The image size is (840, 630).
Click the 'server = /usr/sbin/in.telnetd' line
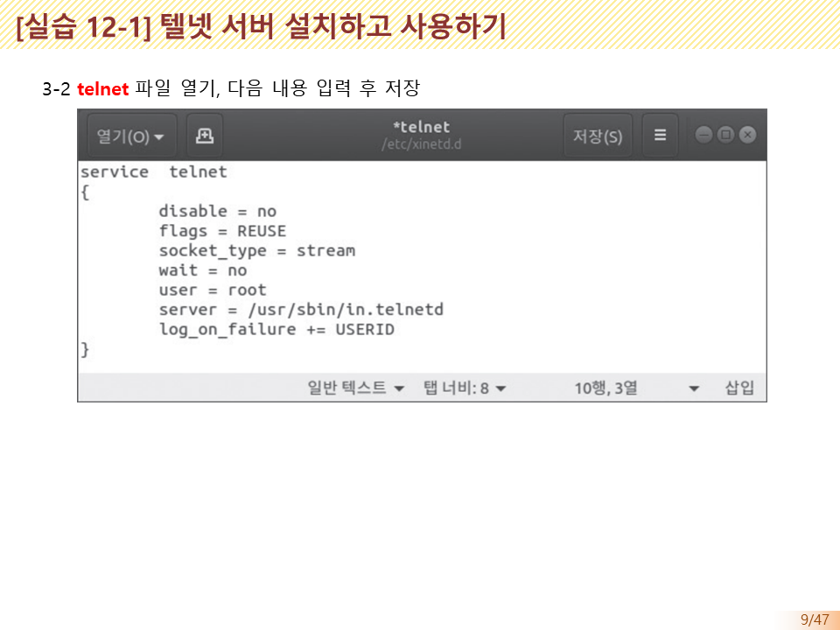click(301, 309)
